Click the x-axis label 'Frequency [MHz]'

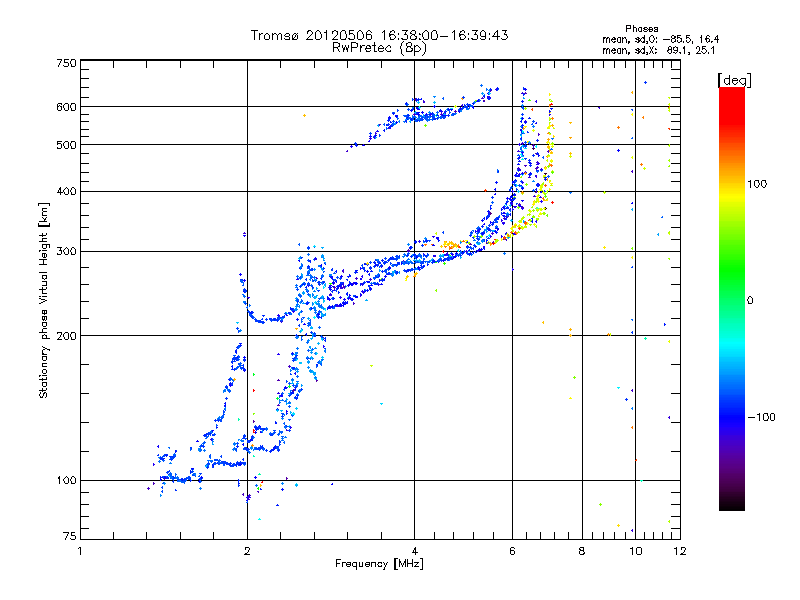point(379,564)
